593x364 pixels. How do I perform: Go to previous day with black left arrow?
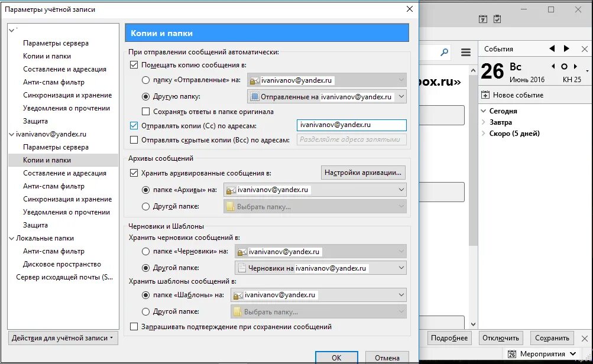[x=552, y=48]
